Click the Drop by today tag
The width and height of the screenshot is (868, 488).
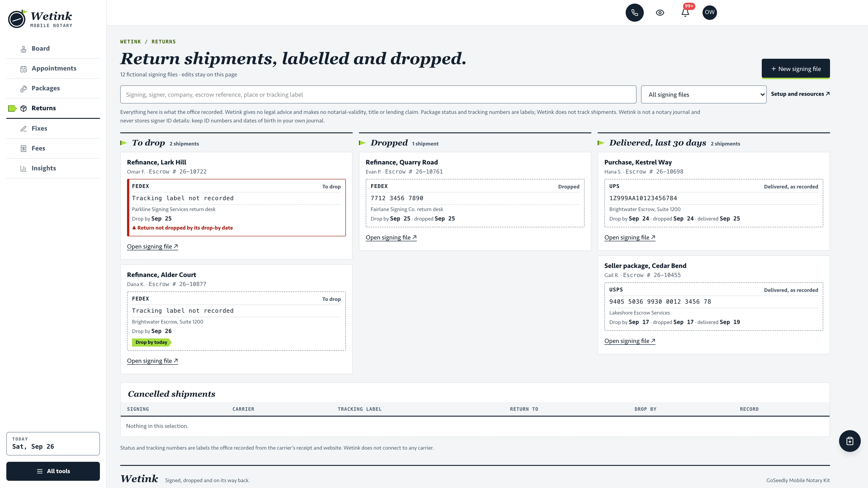pos(151,342)
